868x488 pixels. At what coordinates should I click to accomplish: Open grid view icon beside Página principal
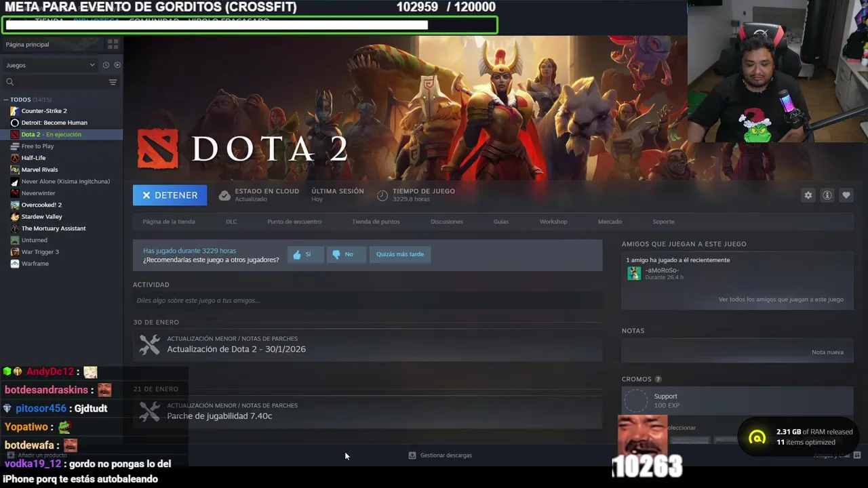click(113, 44)
